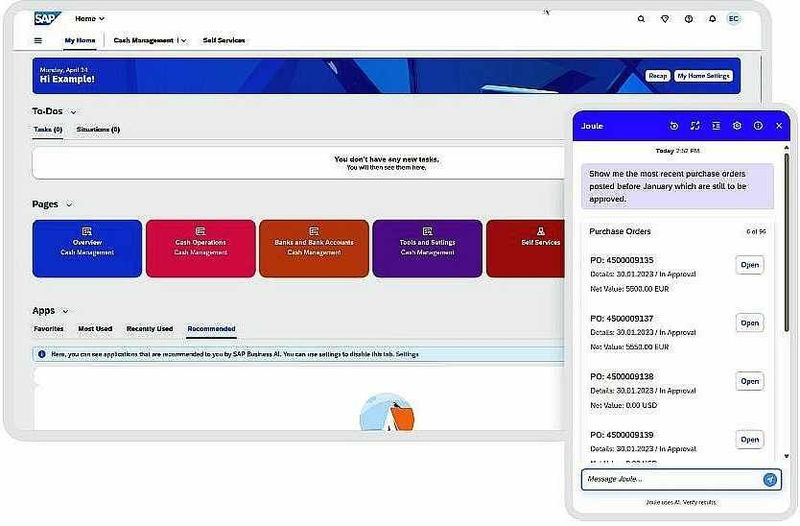This screenshot has width=800, height=526.
Task: Click the icon on the Banks and Bank Accounts tile
Action: pyautogui.click(x=314, y=232)
